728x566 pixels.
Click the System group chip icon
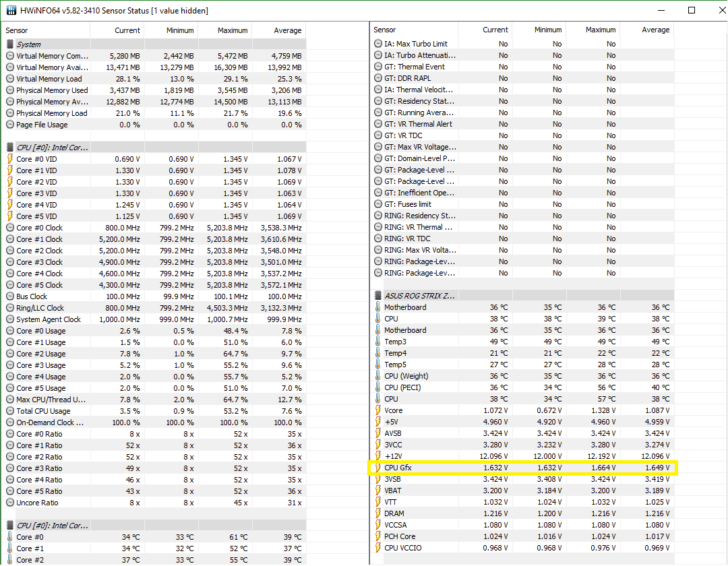tap(9, 44)
